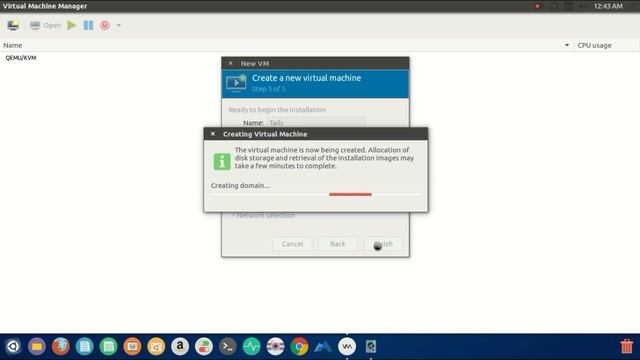
Task: Open the toggle-switch settings dock icon
Action: click(x=204, y=347)
